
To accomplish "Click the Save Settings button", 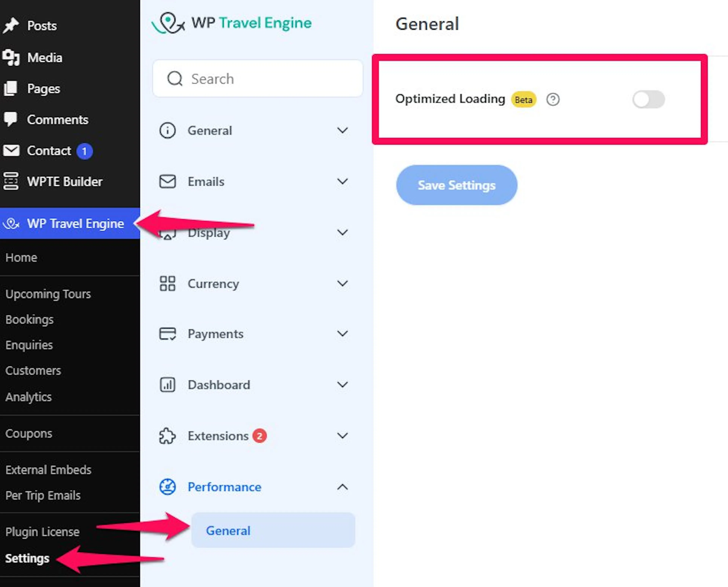I will click(x=457, y=185).
